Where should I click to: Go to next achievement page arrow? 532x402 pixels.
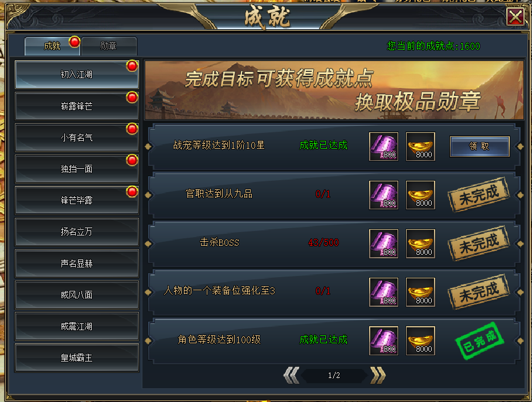pyautogui.click(x=378, y=375)
